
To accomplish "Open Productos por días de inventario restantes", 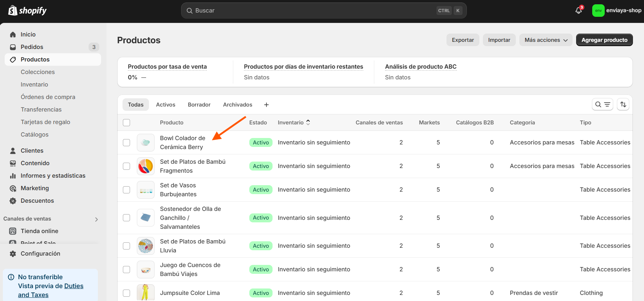I will pos(304,66).
